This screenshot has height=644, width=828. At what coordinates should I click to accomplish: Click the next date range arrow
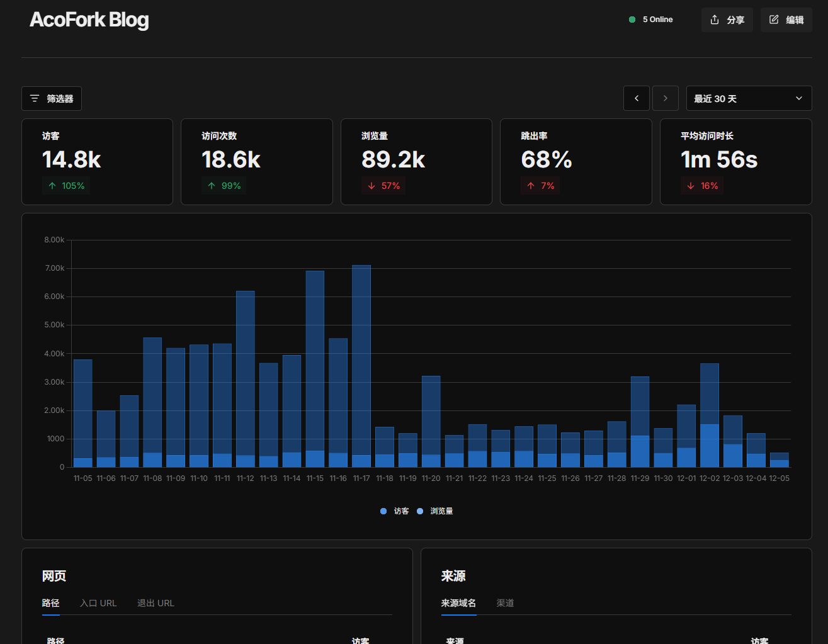666,98
